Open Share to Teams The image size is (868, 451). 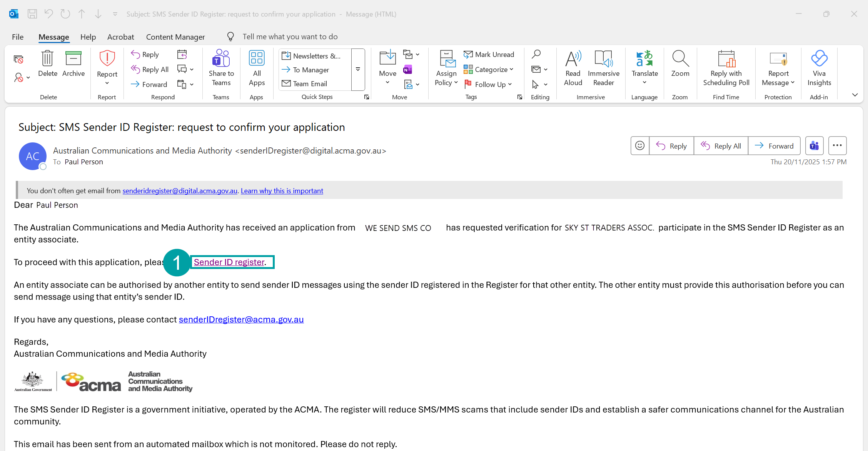(221, 68)
